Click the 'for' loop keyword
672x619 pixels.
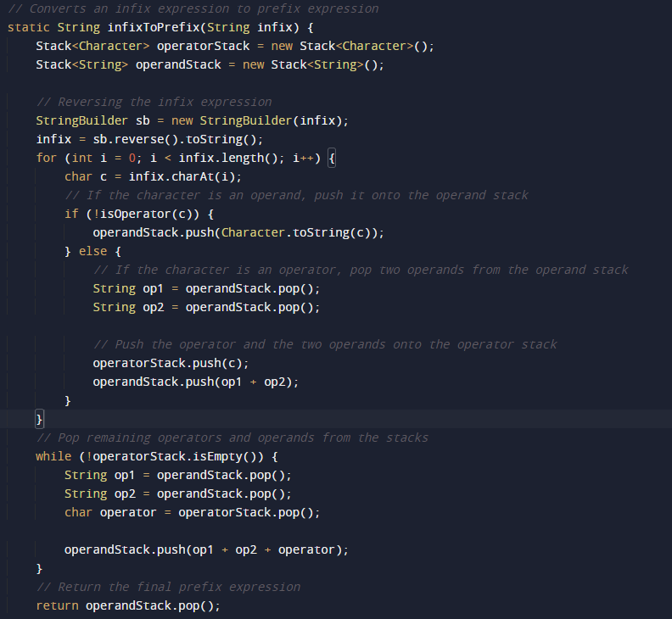47,158
